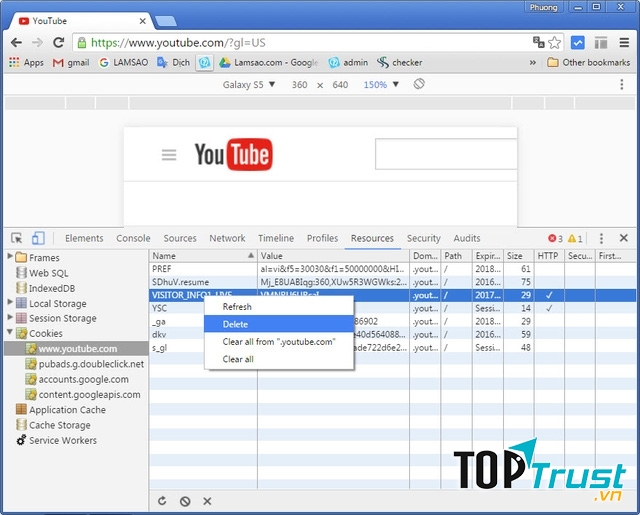Close the DevTools panel
Viewport: 640px width, 515px height.
(623, 238)
